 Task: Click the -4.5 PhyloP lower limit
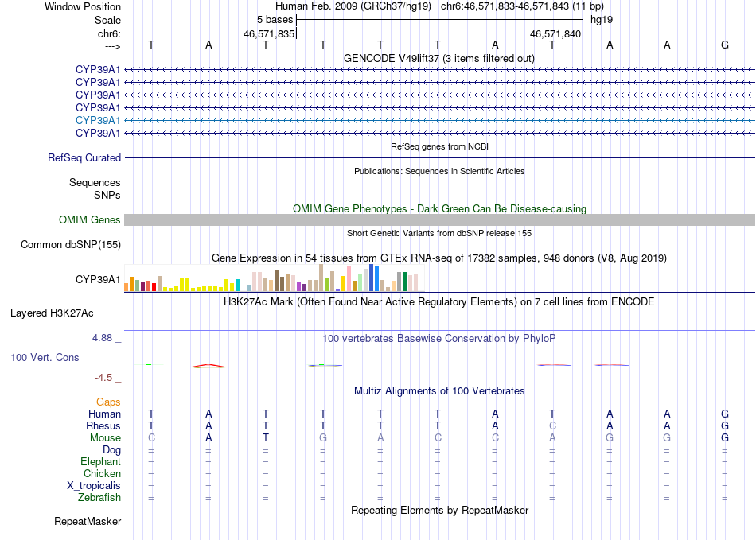pyautogui.click(x=103, y=377)
